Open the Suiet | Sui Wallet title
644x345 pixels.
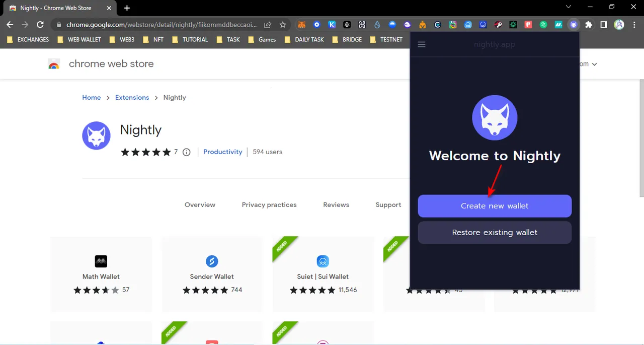[x=323, y=277]
